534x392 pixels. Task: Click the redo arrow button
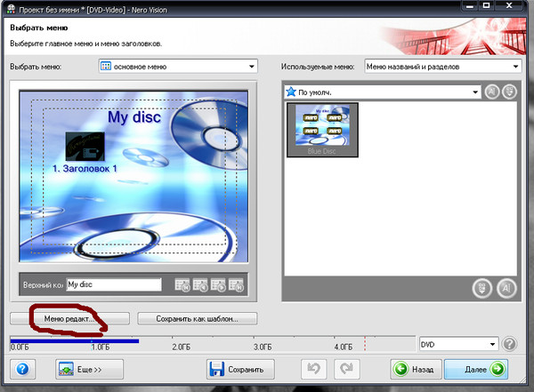pos(347,369)
